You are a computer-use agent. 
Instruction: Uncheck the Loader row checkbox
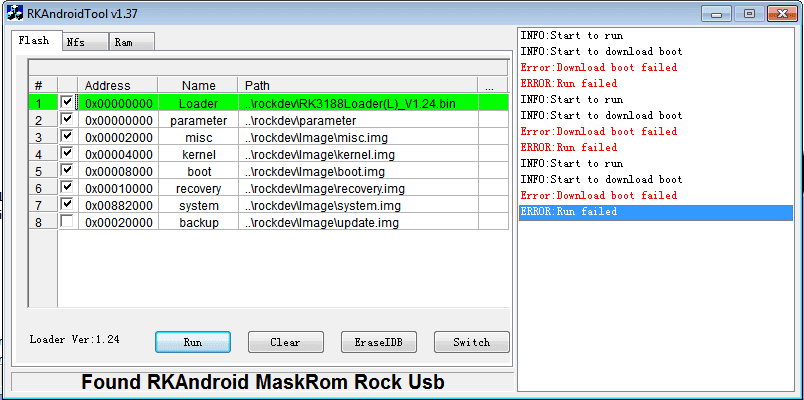(x=67, y=102)
